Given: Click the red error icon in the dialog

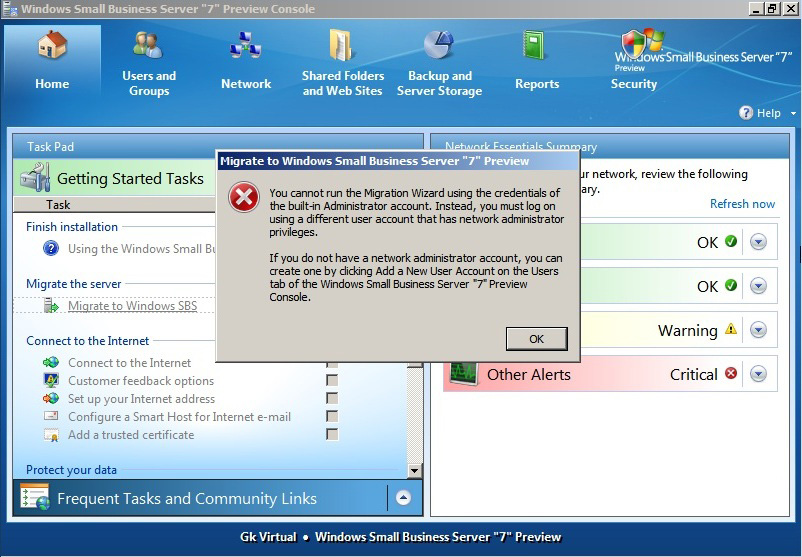Looking at the screenshot, I should click(244, 198).
